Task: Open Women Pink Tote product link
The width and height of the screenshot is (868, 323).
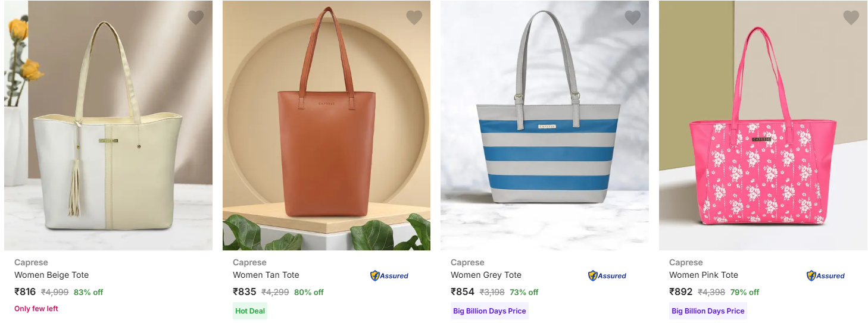Action: [x=704, y=275]
